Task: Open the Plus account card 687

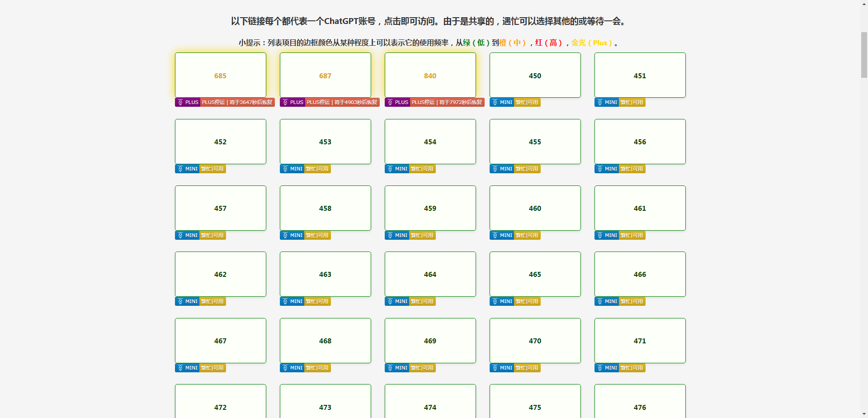Action: click(325, 75)
